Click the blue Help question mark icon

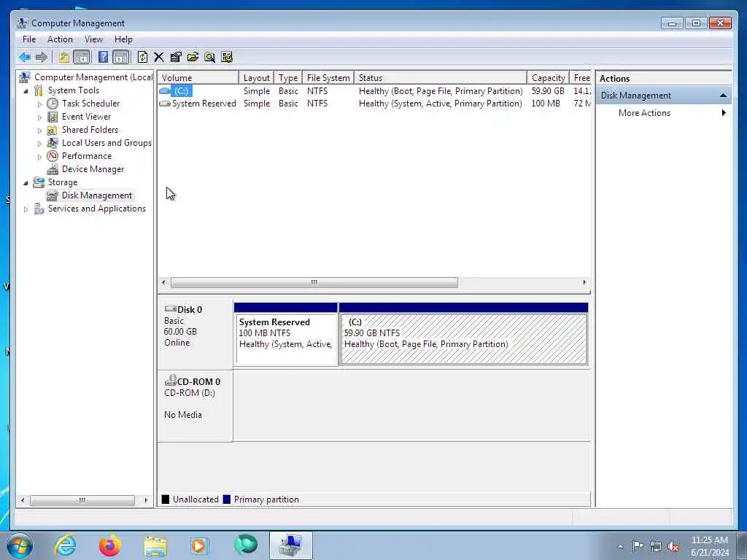tap(103, 57)
